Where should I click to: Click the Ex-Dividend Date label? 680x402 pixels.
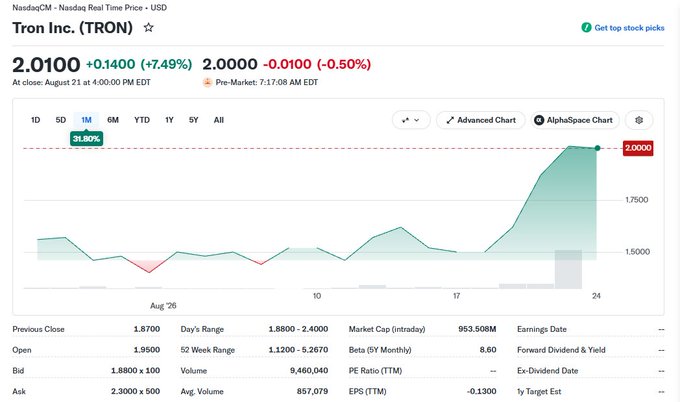click(x=547, y=371)
